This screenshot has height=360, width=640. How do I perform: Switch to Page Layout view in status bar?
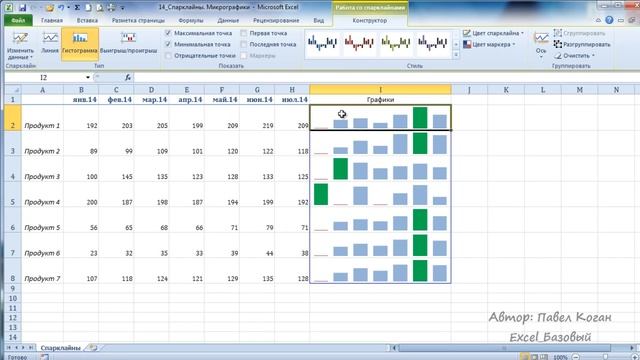click(534, 357)
